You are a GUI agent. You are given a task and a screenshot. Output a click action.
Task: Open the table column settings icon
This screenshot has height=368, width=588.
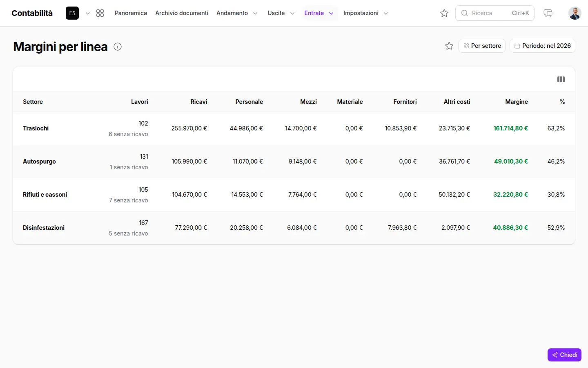click(x=561, y=79)
